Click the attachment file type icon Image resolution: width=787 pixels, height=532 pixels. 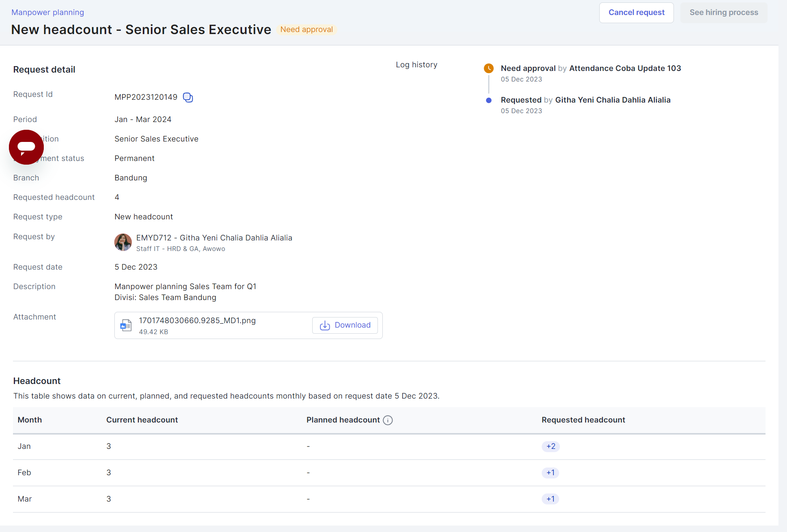click(126, 325)
